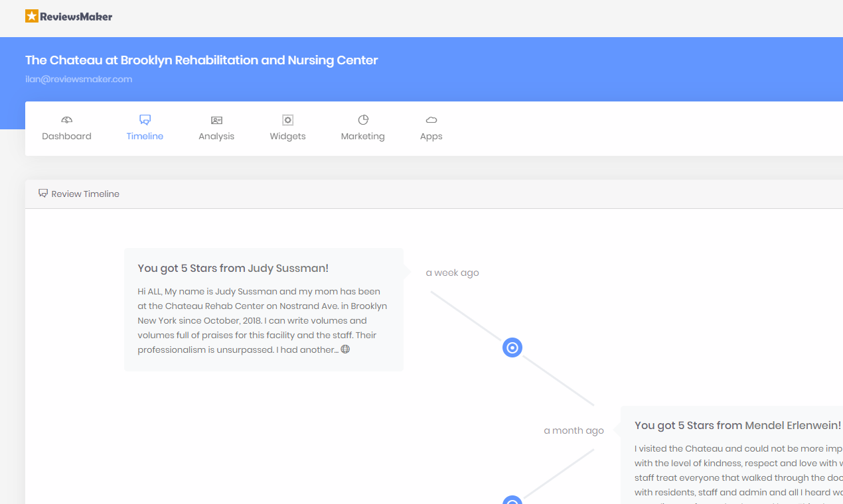Click the ReviewsMaker brand name
Image resolution: width=843 pixels, height=504 pixels.
pyautogui.click(x=76, y=17)
